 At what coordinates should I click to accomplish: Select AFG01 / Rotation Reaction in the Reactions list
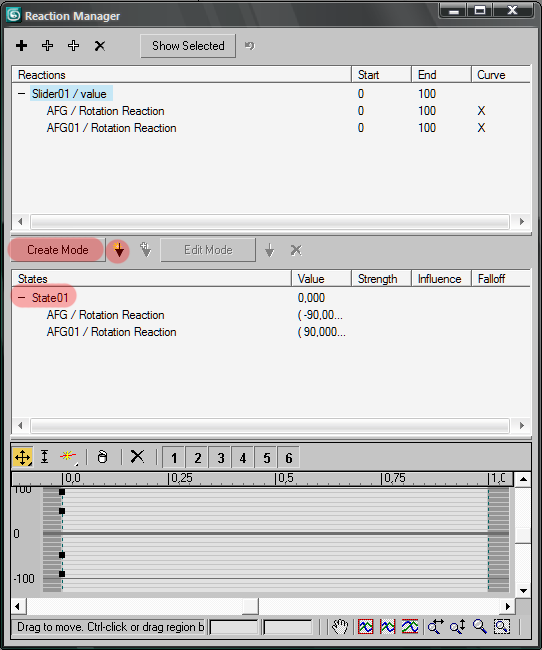coord(112,128)
